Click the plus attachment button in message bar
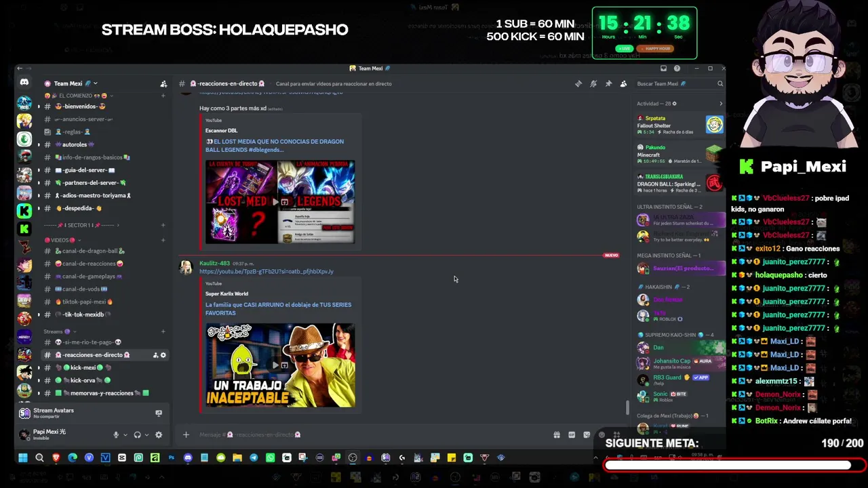Viewport: 868px width, 488px height. pos(186,435)
